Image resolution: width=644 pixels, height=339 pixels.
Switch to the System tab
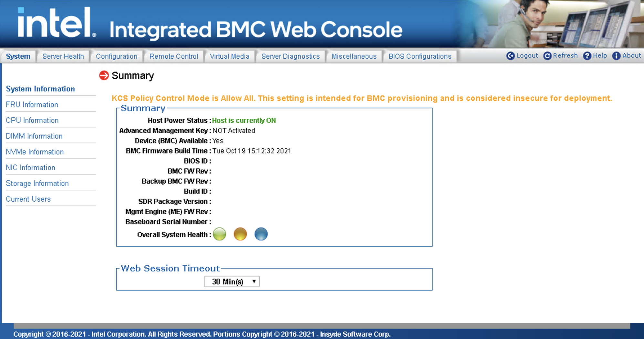[18, 56]
